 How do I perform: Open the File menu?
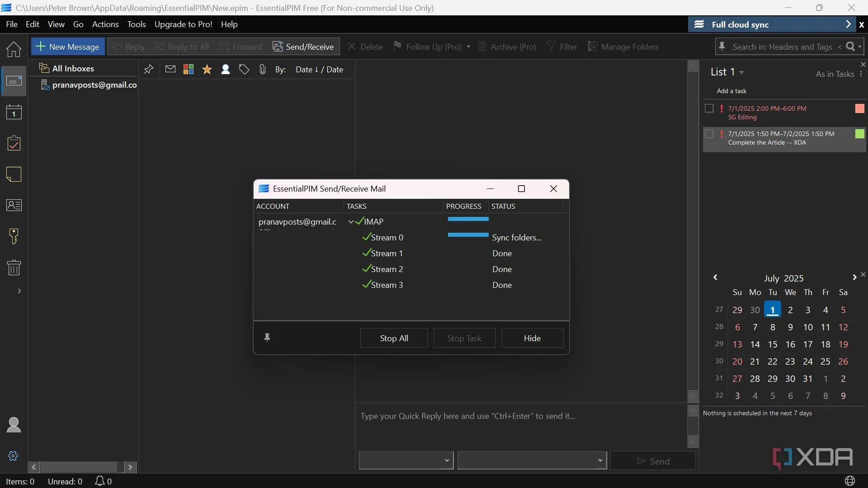(12, 24)
